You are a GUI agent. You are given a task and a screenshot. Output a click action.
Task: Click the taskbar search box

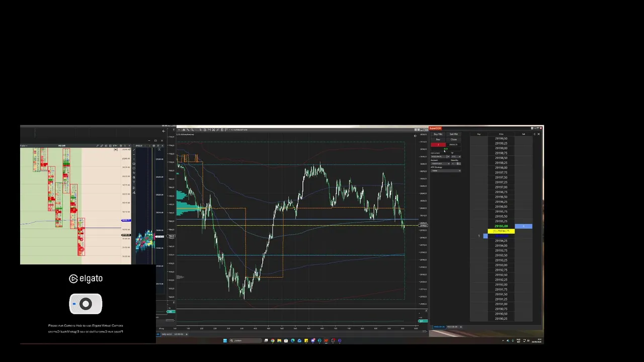pyautogui.click(x=245, y=340)
